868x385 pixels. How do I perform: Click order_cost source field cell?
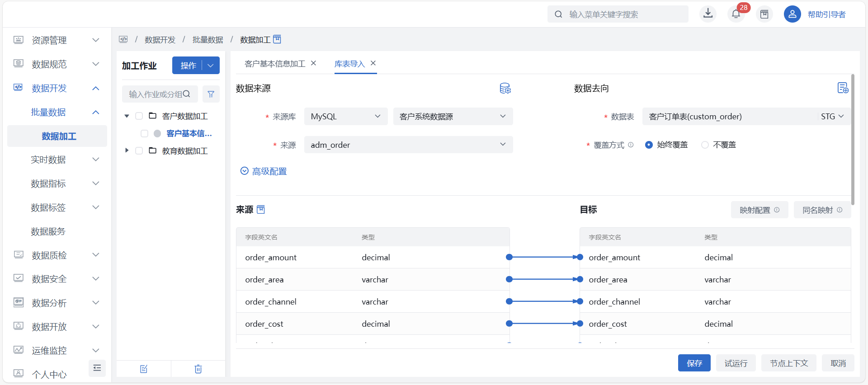click(264, 324)
